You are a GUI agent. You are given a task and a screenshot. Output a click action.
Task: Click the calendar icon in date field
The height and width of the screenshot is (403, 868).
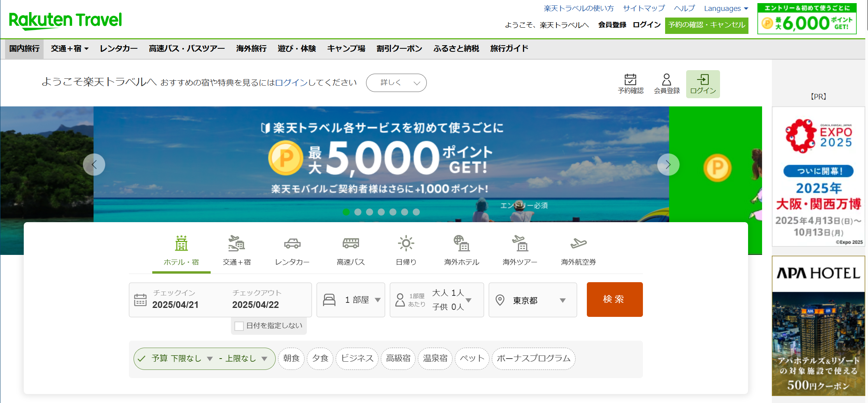pos(140,300)
